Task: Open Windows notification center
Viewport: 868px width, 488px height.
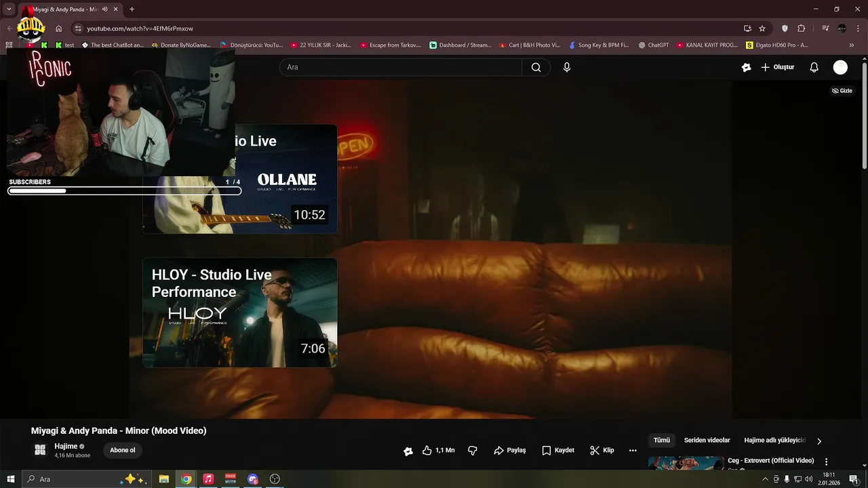Action: 854,479
